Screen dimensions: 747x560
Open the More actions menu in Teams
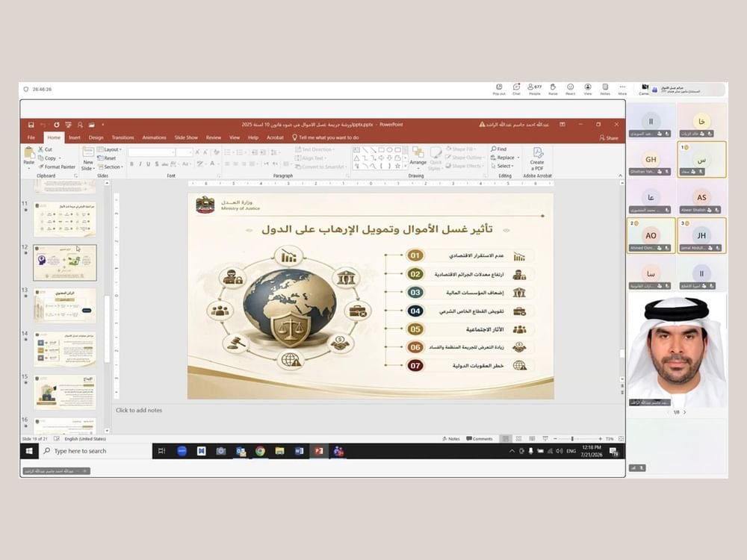(x=622, y=89)
